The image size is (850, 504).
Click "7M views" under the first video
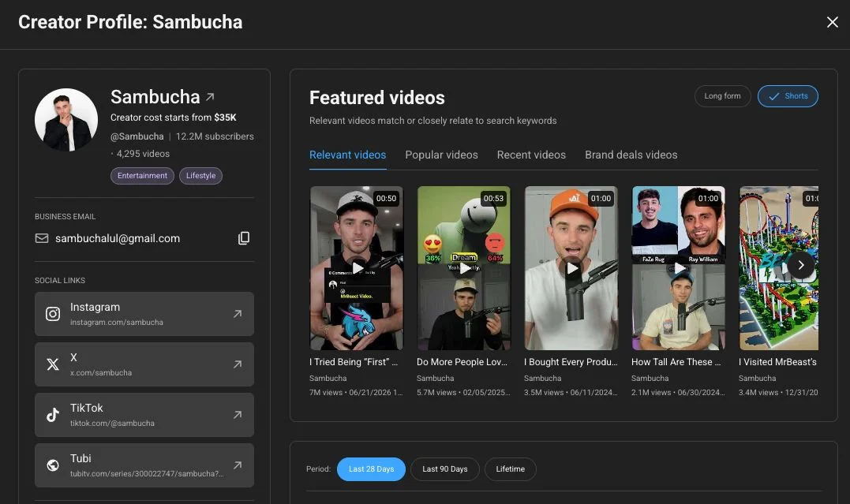[x=326, y=392]
